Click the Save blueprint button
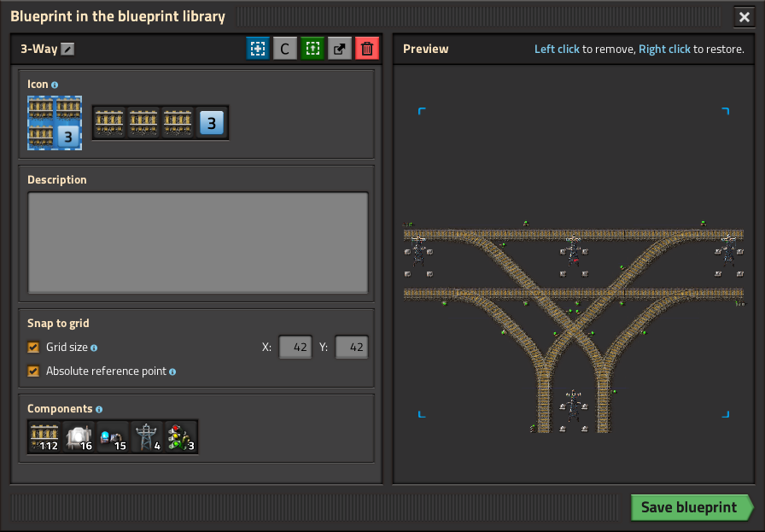 [692, 507]
